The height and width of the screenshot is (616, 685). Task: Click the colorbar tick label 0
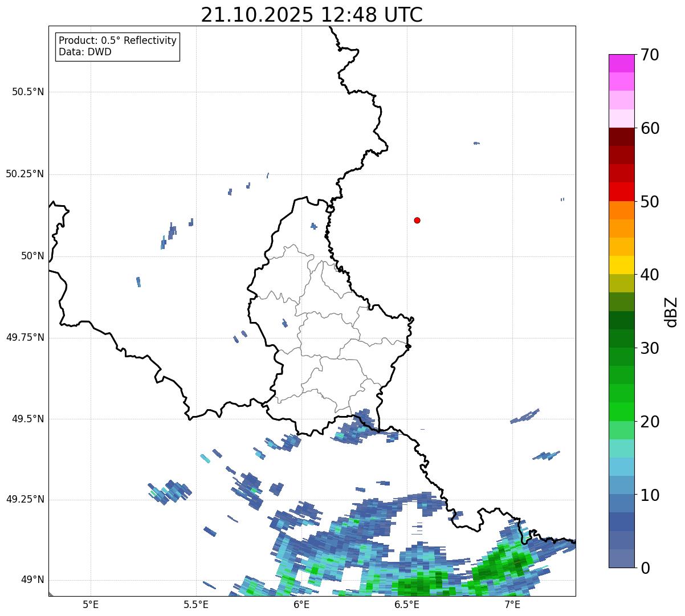tap(645, 568)
